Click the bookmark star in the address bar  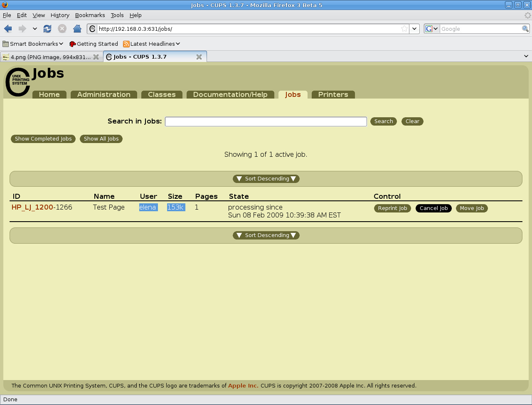pos(404,29)
